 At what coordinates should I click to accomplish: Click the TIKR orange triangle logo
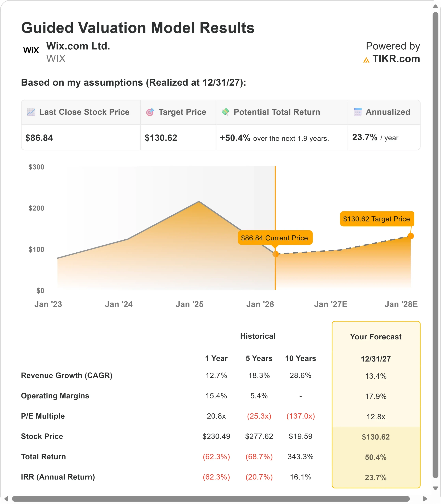click(x=366, y=60)
